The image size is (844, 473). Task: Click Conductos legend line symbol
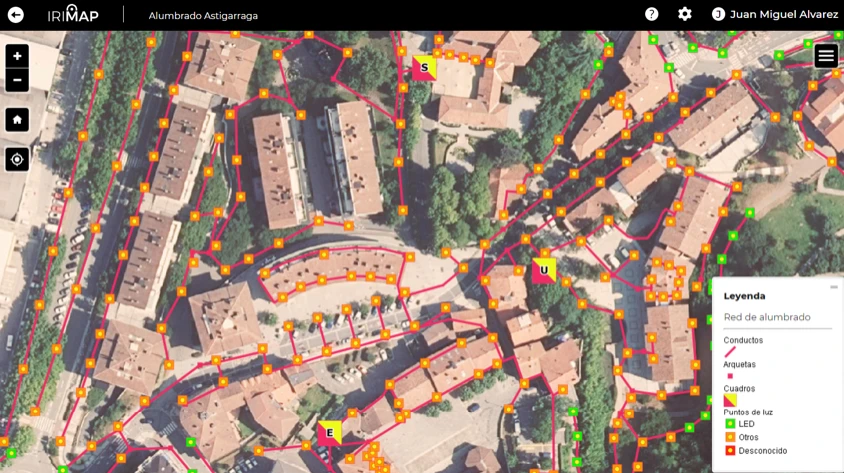click(x=730, y=352)
